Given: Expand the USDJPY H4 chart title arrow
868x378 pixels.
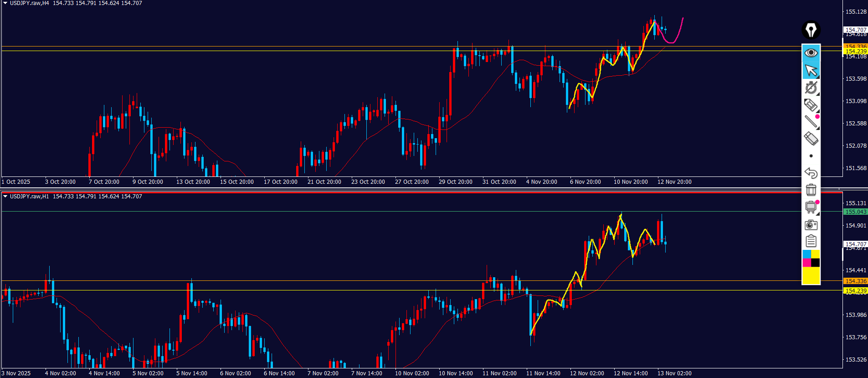Looking at the screenshot, I should pos(5,3).
